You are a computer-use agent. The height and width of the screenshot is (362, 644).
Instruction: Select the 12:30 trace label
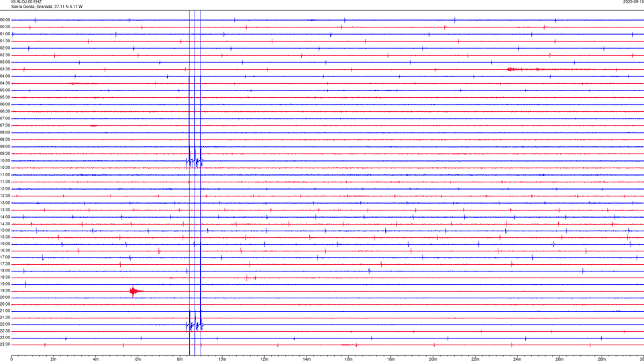[x=5, y=196]
